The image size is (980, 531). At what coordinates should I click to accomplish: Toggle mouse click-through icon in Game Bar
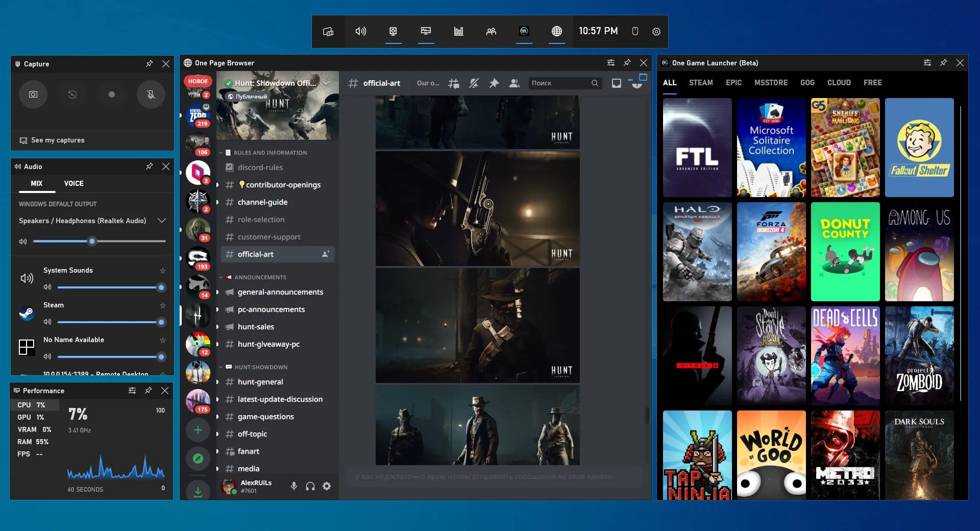point(635,32)
